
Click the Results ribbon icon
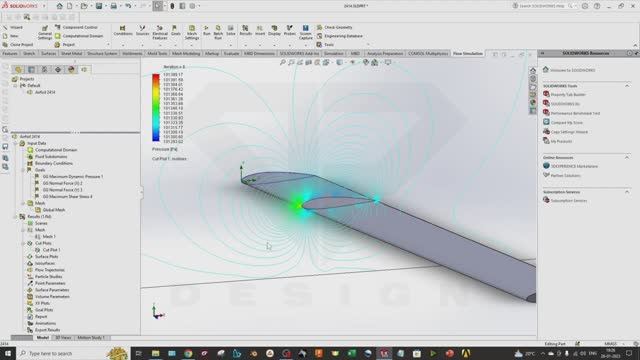245,31
